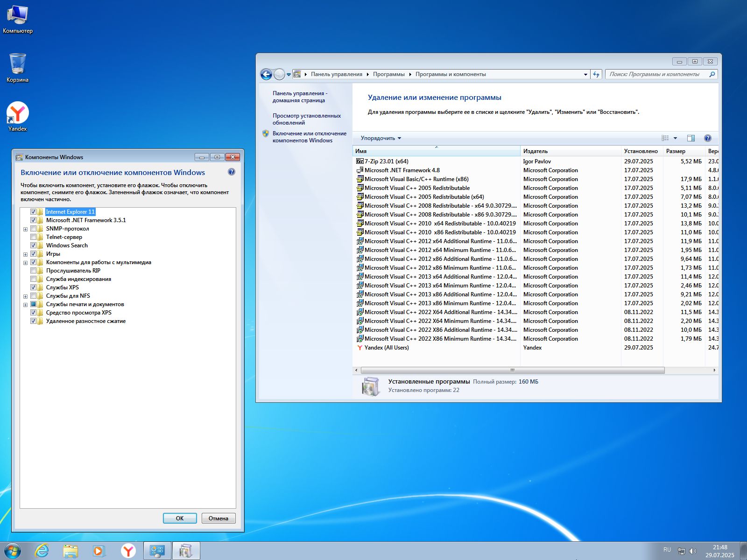Open Панель управления домашняя страница link
747x560 pixels.
300,97
